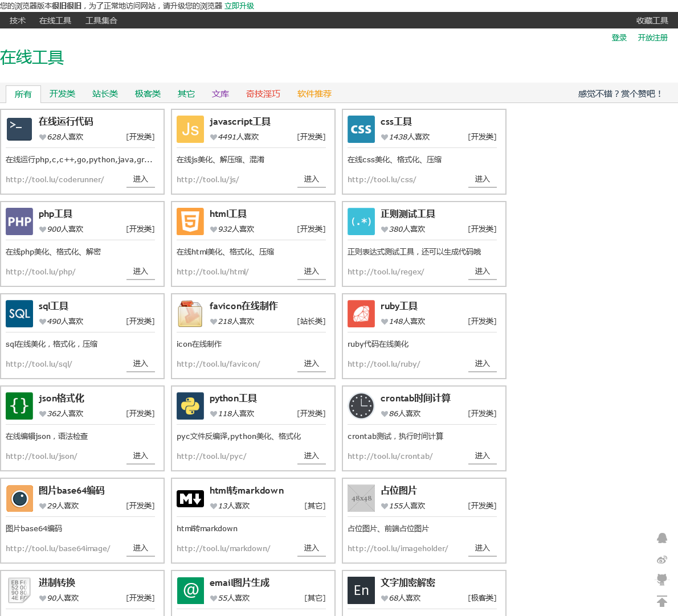Open 工具集合 in top navigation
Screen dimensions: 678x616
[x=101, y=20]
